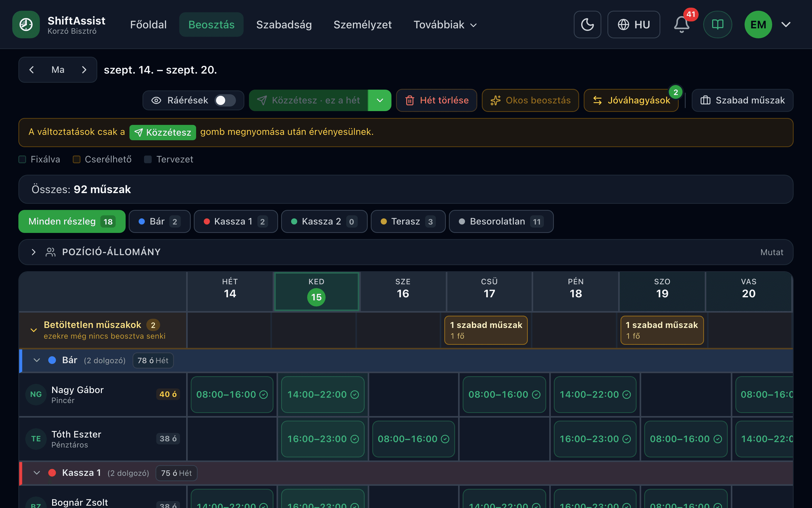Open the user account chevron menu
Image resolution: width=812 pixels, height=508 pixels.
coord(786,25)
